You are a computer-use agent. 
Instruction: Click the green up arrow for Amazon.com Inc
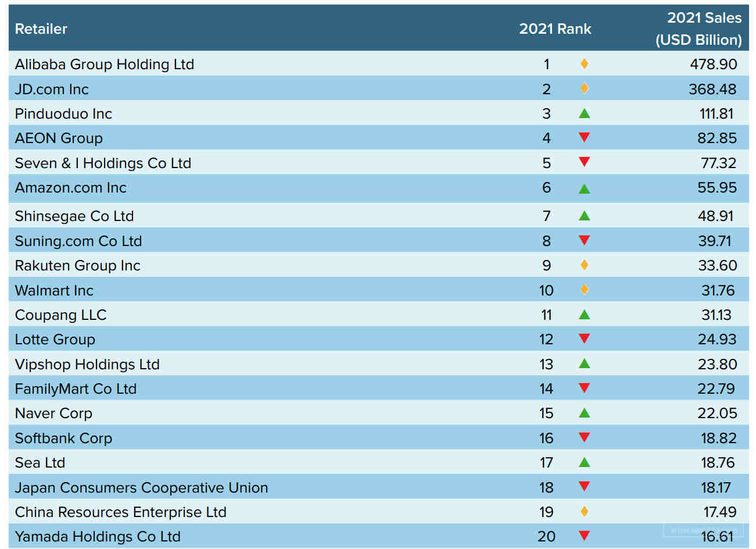pyautogui.click(x=585, y=188)
